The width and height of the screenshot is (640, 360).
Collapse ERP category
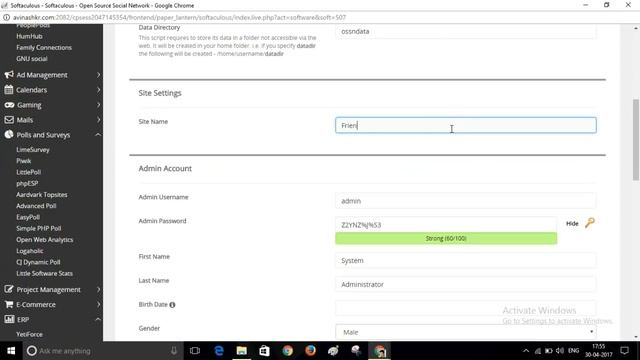click(x=98, y=319)
